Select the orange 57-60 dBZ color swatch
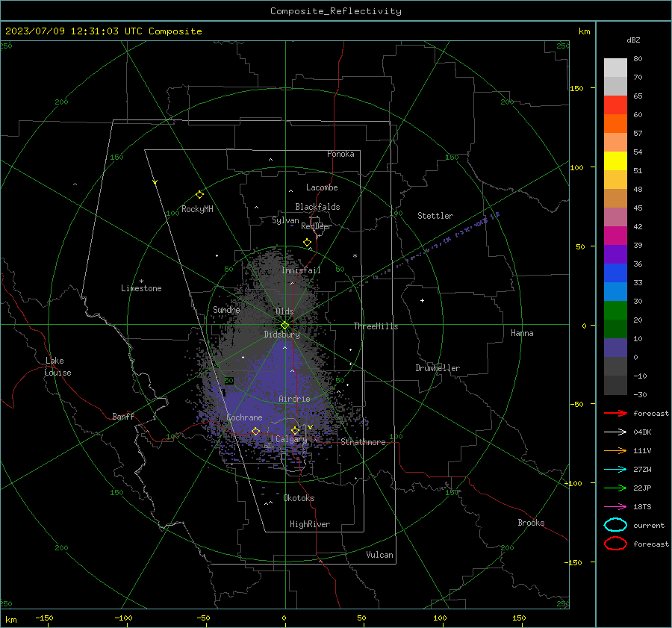The image size is (672, 628). [615, 124]
